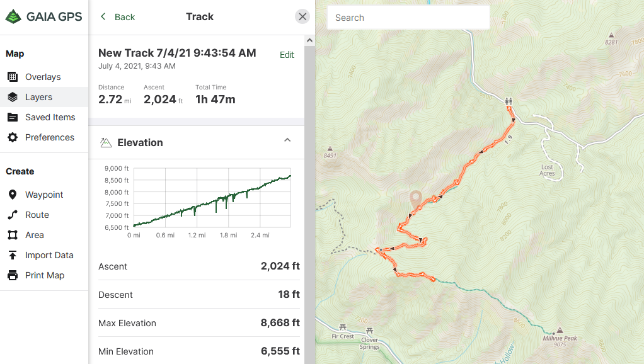This screenshot has width=644, height=364.
Task: Click the Import Data upload icon
Action: [13, 255]
